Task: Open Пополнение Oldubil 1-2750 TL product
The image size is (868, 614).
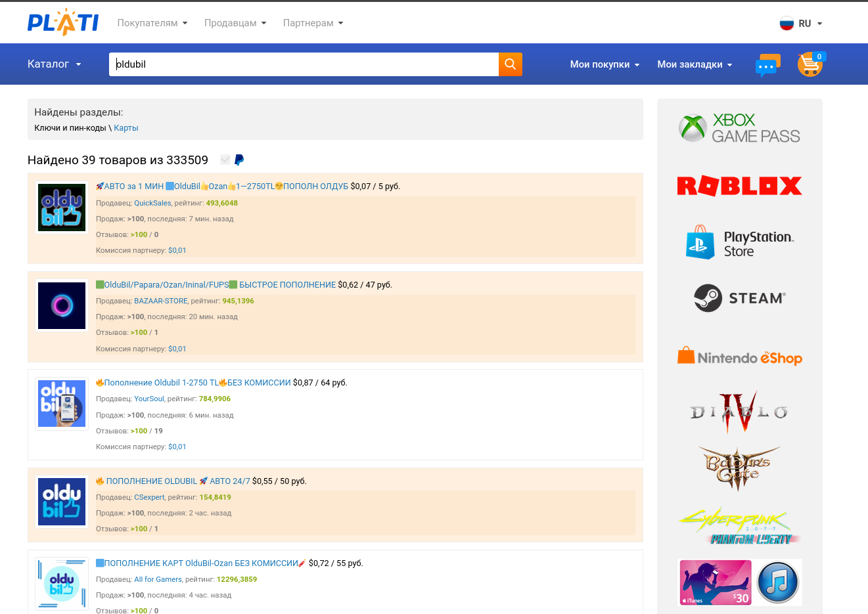Action: click(x=193, y=383)
